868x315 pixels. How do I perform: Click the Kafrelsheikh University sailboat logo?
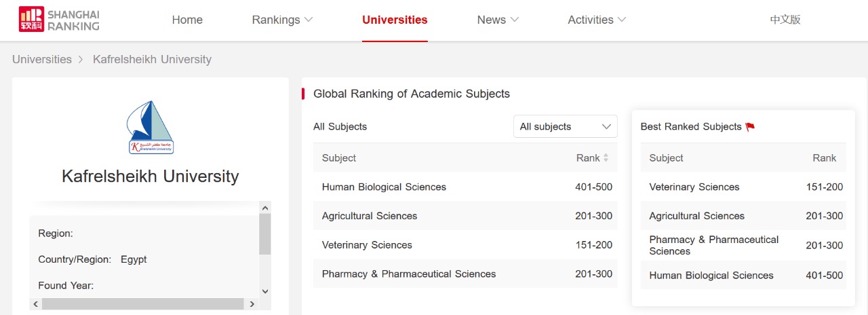[151, 127]
